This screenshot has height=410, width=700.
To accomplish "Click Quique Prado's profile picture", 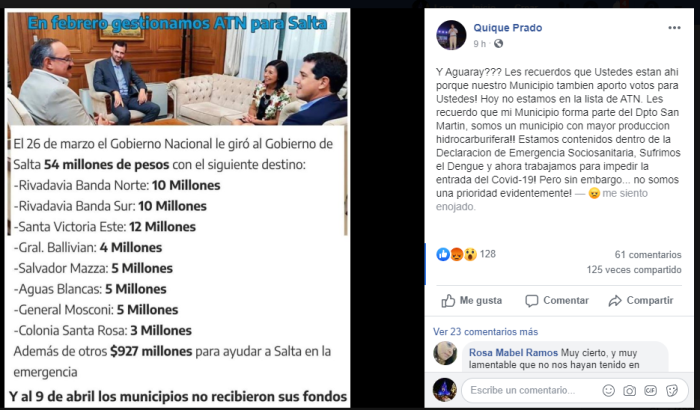I will pyautogui.click(x=451, y=35).
